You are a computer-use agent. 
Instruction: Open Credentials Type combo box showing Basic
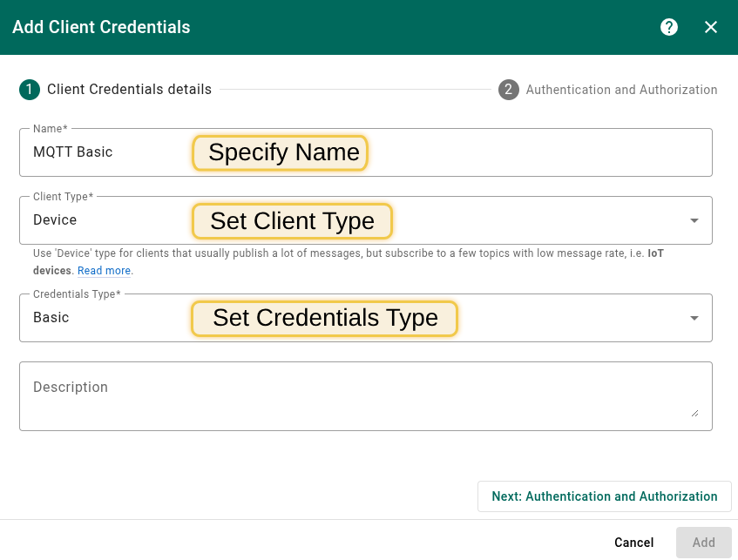click(105, 318)
